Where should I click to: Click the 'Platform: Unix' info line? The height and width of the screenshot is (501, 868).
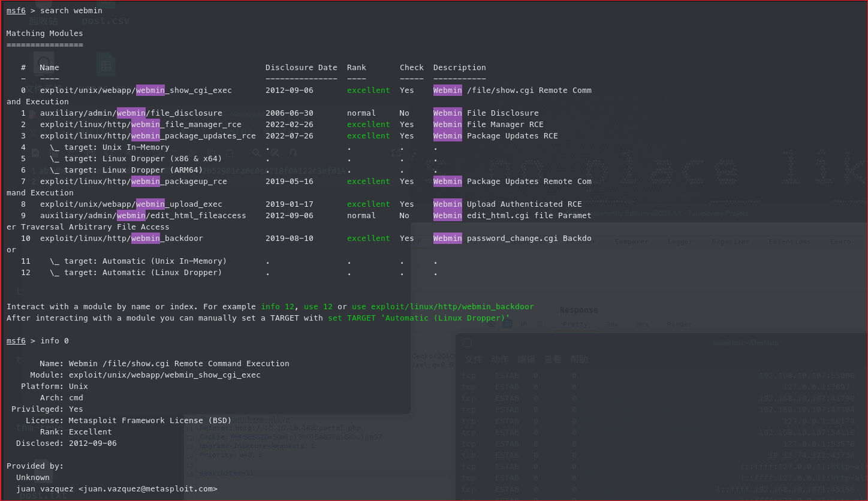pyautogui.click(x=55, y=386)
